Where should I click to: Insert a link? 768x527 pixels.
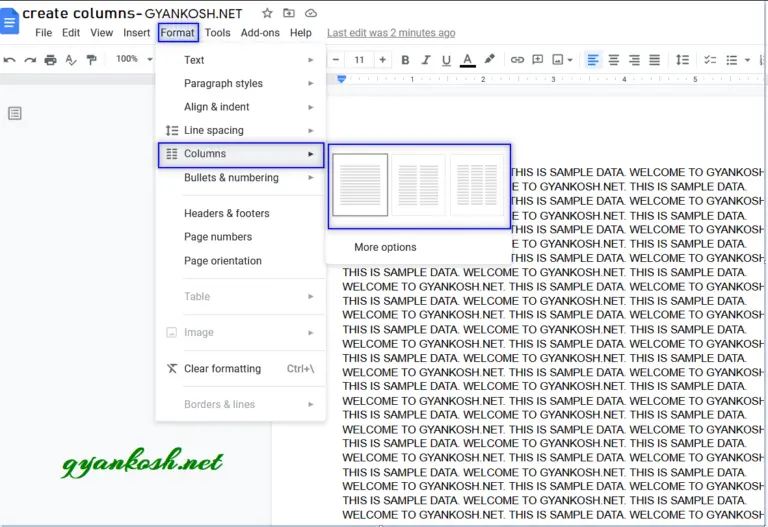pos(517,60)
